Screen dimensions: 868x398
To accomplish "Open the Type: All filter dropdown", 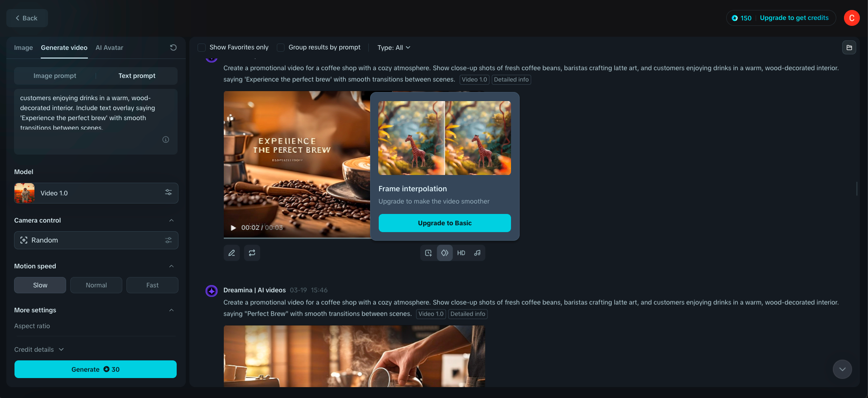I will (x=394, y=48).
